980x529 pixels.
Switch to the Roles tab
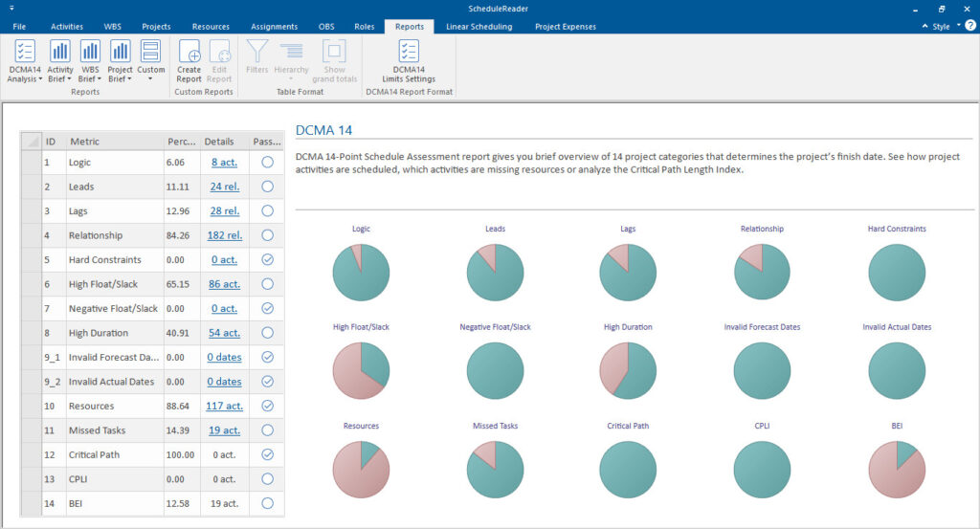[365, 26]
